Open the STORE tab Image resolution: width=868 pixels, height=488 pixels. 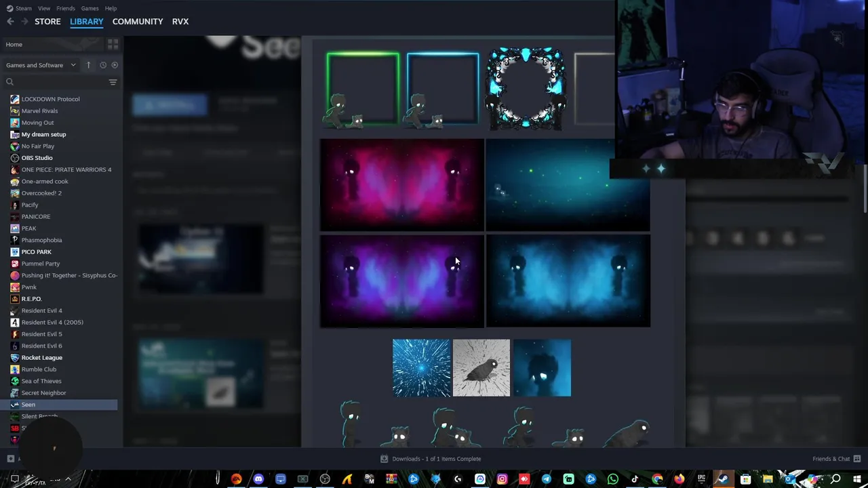(47, 22)
